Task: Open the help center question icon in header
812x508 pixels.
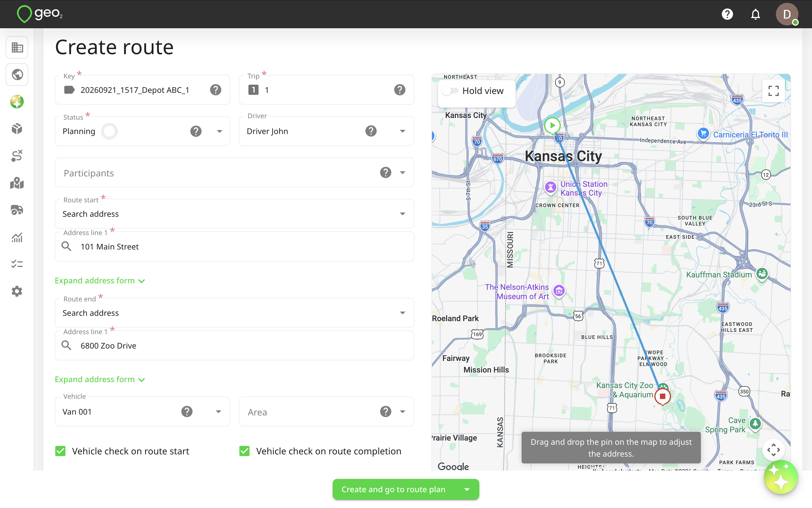Action: (x=727, y=14)
